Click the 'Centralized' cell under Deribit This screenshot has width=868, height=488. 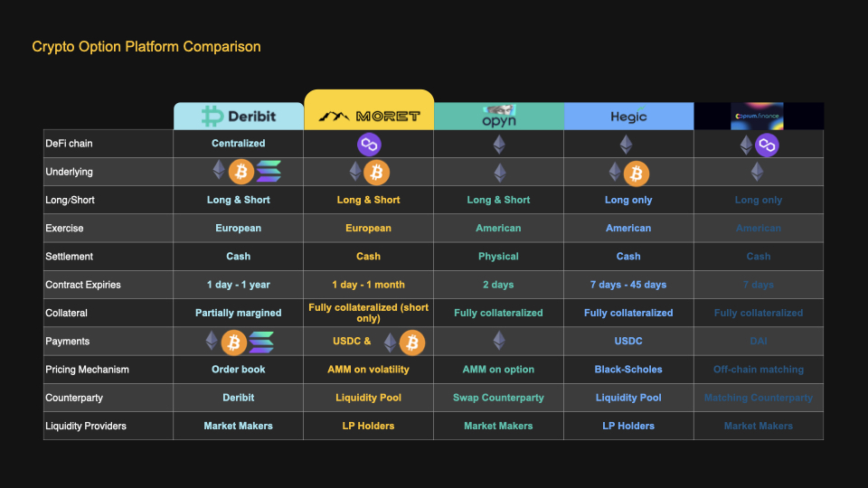(x=239, y=144)
